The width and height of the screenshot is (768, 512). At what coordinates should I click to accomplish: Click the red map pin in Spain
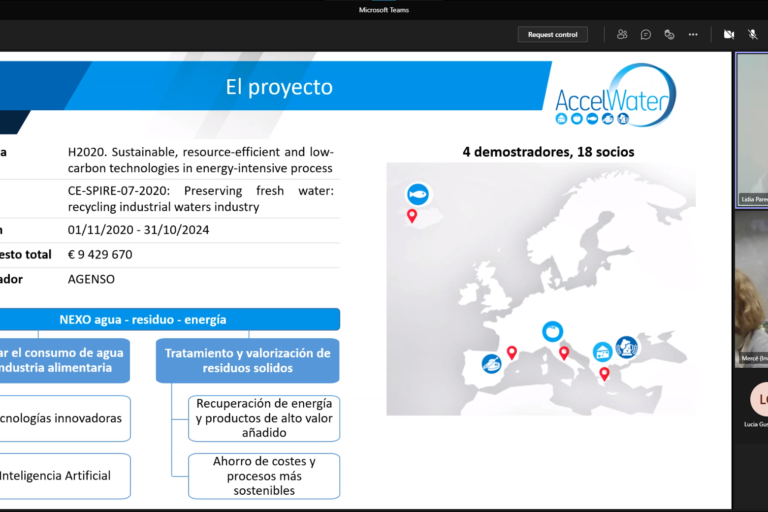pyautogui.click(x=512, y=352)
